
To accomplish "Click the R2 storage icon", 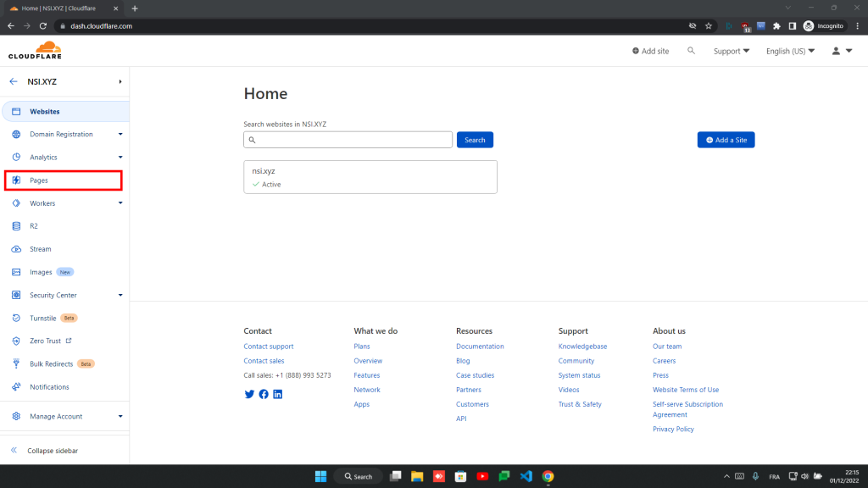I will (x=16, y=226).
